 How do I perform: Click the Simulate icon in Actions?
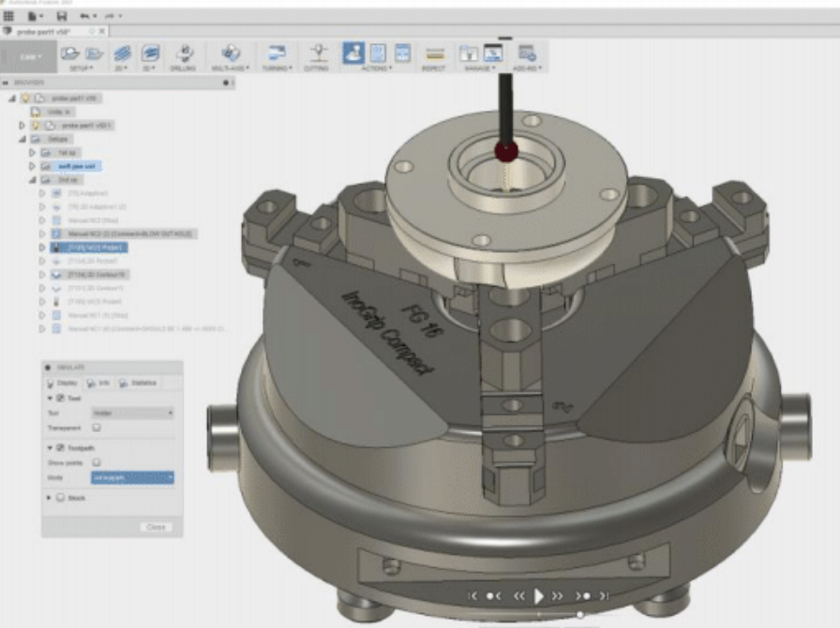click(x=353, y=53)
